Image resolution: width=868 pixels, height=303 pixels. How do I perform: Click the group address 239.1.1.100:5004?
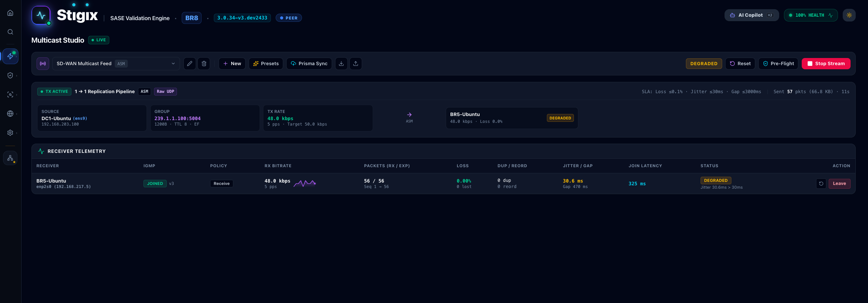point(178,118)
